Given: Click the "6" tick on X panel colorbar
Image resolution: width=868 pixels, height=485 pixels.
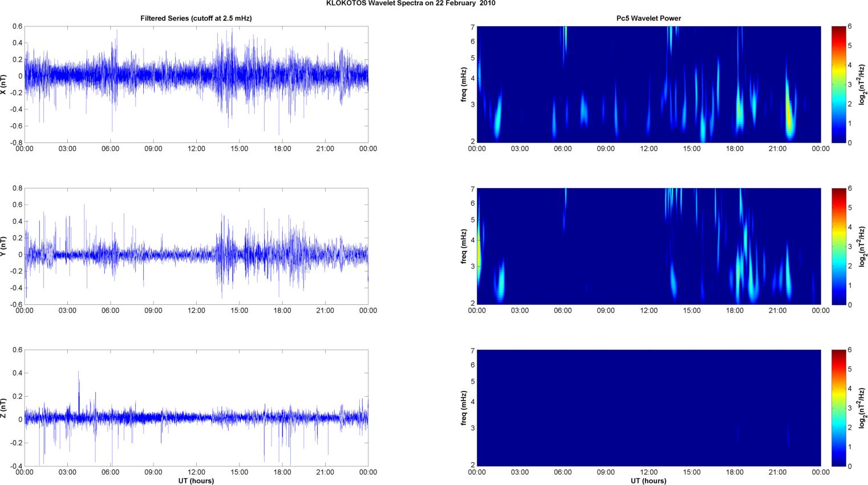Looking at the screenshot, I should pyautogui.click(x=850, y=26).
